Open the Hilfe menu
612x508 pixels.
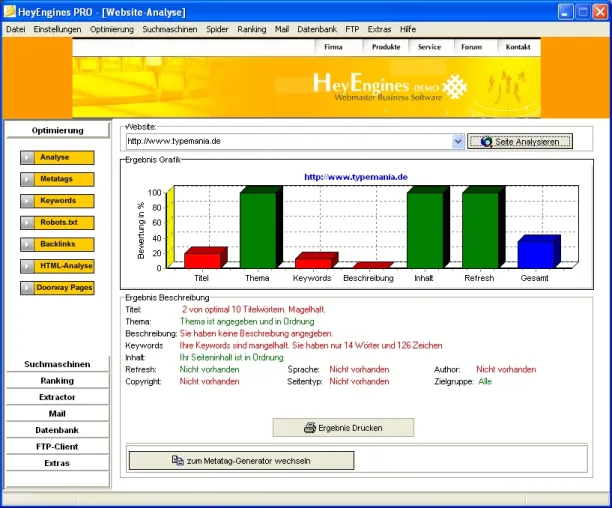408,29
